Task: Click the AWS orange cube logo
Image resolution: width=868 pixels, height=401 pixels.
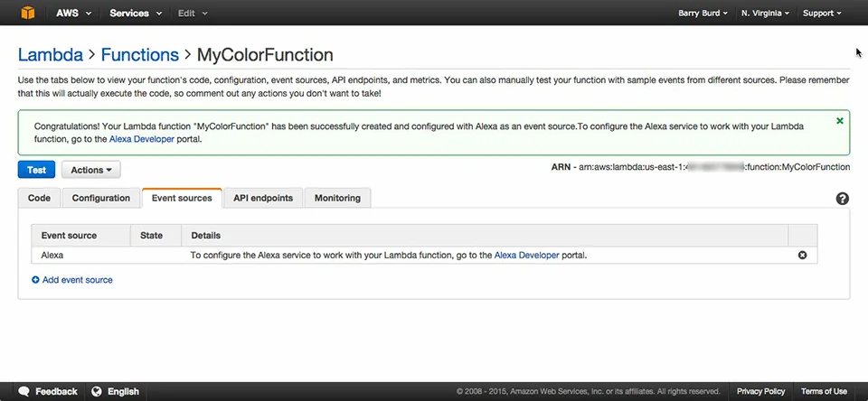Action: pyautogui.click(x=27, y=13)
